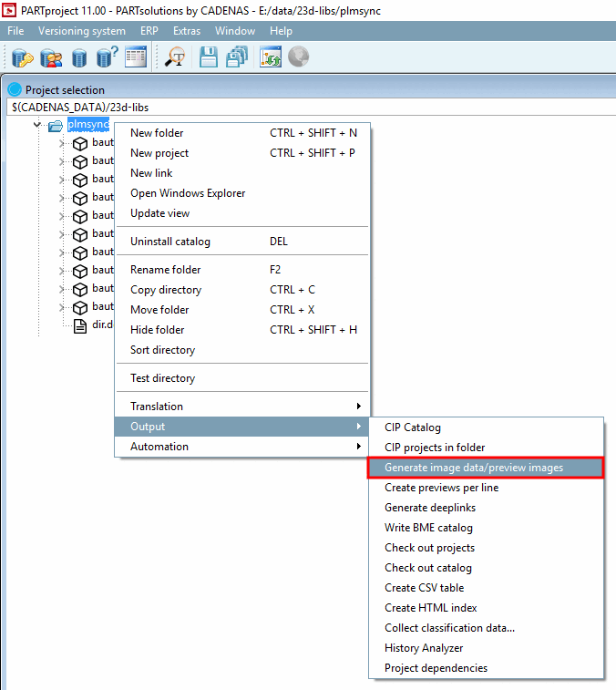
Task: Collapse the plmsync folder tree node
Action: (x=37, y=125)
